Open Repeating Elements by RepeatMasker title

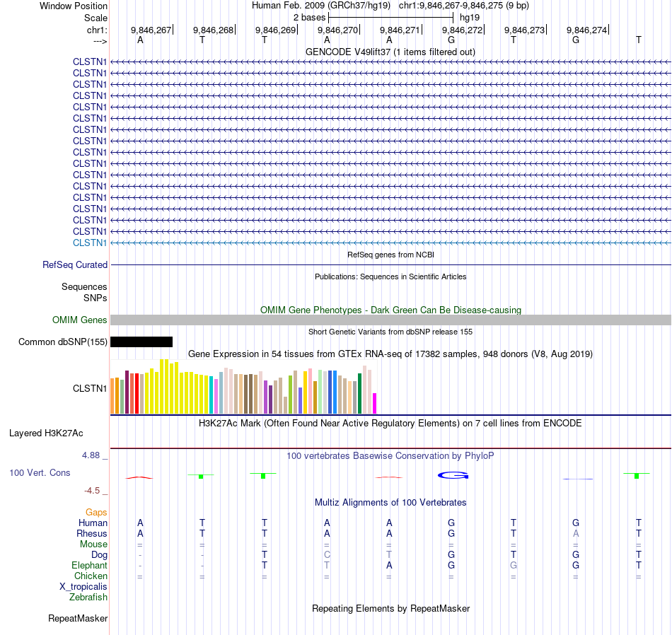tap(390, 608)
